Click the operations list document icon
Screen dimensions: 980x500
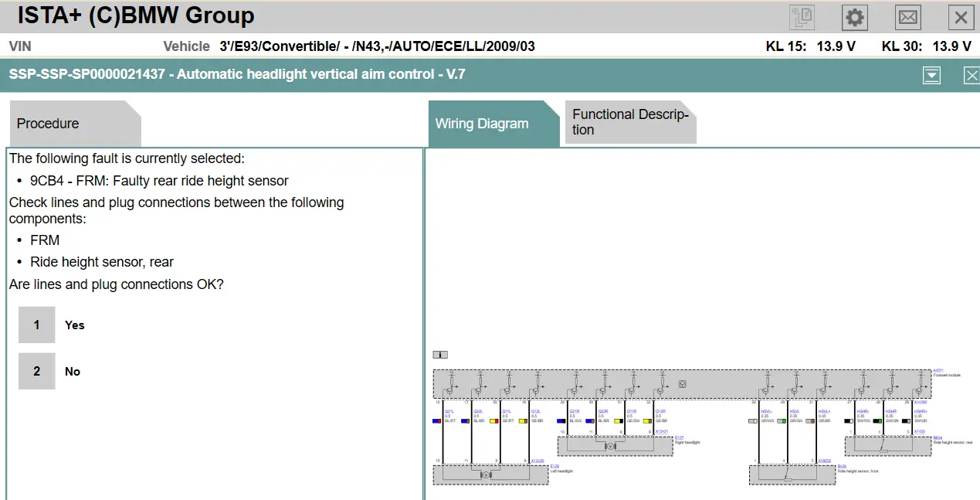[802, 17]
